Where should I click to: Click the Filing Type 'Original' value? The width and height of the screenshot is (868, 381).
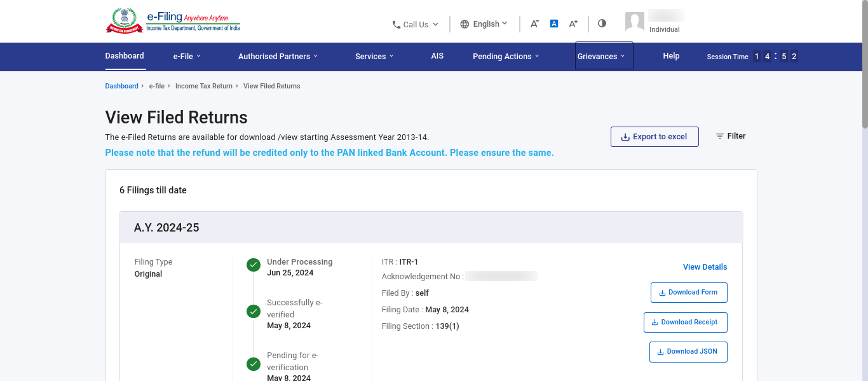point(148,274)
